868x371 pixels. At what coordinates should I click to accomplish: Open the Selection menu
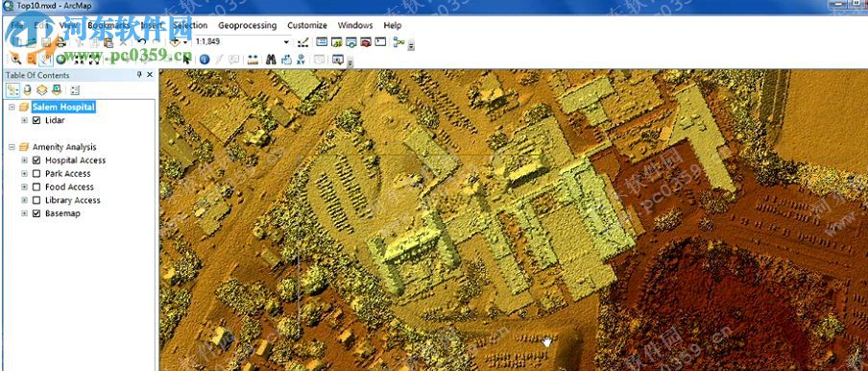pyautogui.click(x=190, y=25)
